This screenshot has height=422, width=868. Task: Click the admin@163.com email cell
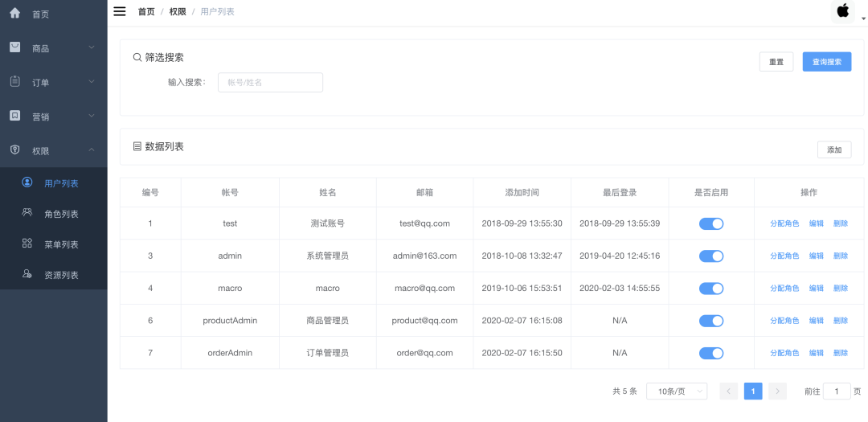(x=424, y=256)
